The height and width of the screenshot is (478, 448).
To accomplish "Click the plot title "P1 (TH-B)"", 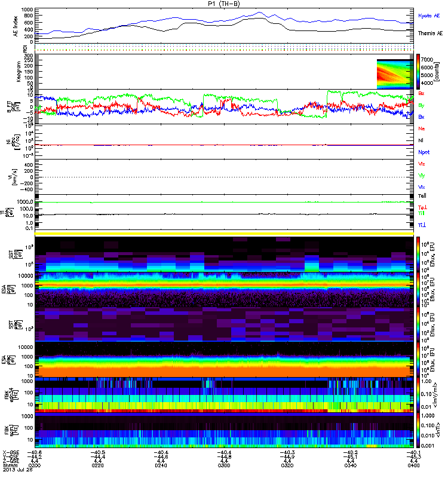I will [223, 4].
